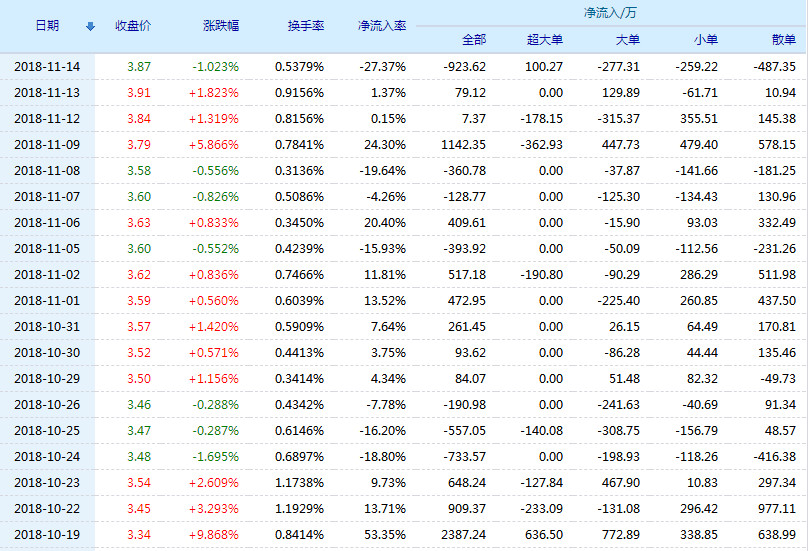Click the blue sort arrow beside 日期

click(91, 26)
